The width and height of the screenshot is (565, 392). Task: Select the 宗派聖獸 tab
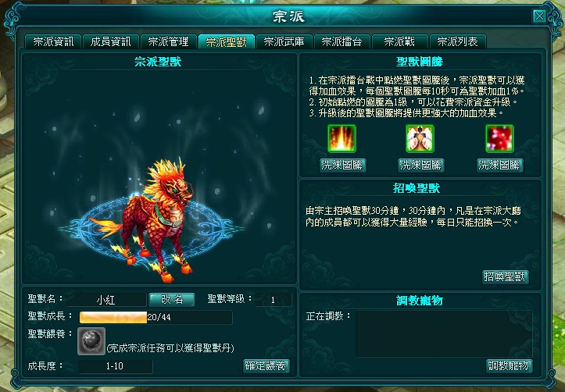point(227,41)
